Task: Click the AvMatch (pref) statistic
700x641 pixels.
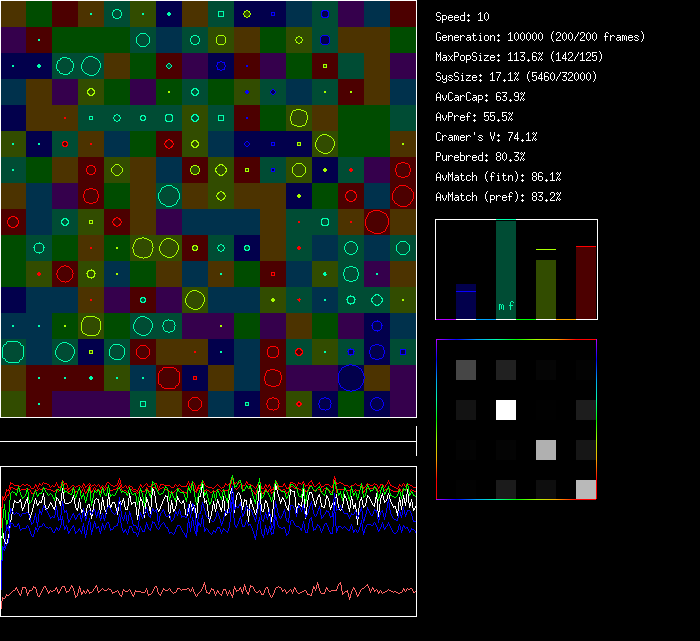Action: [498, 197]
